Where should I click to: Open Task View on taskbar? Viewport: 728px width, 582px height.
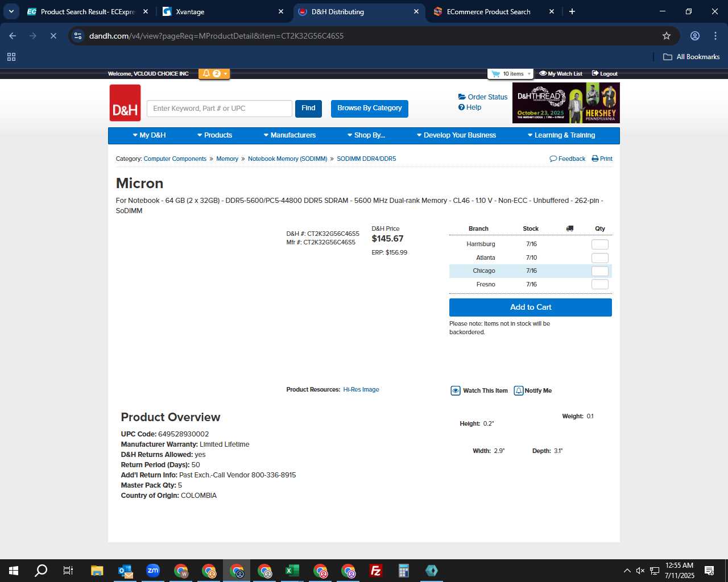click(68, 571)
